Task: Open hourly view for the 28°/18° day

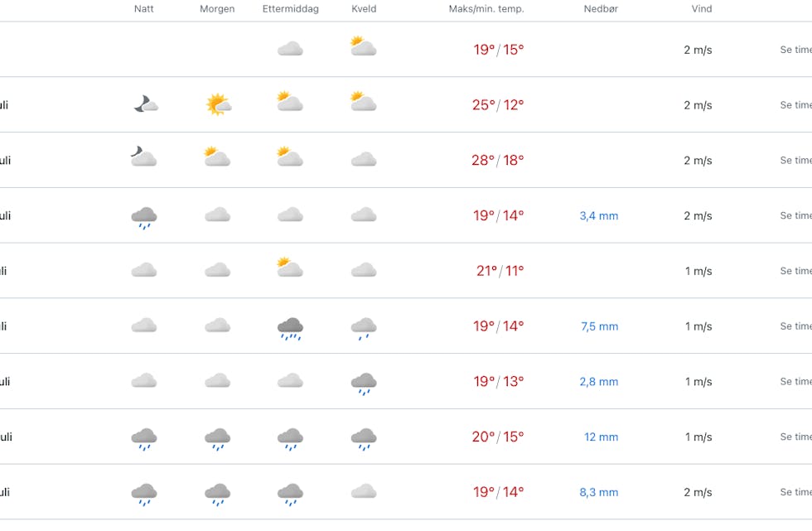Action: (796, 161)
